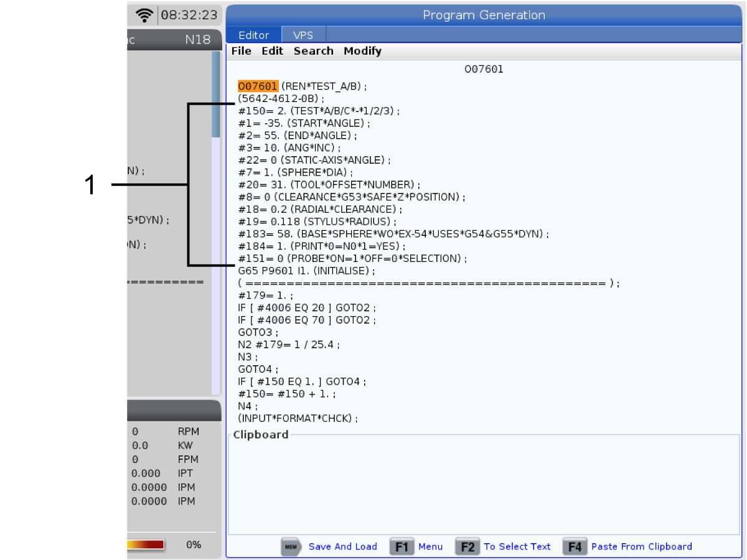
Task: Click the IF #150 EQ 1. GOTO4 line
Action: coord(302,381)
